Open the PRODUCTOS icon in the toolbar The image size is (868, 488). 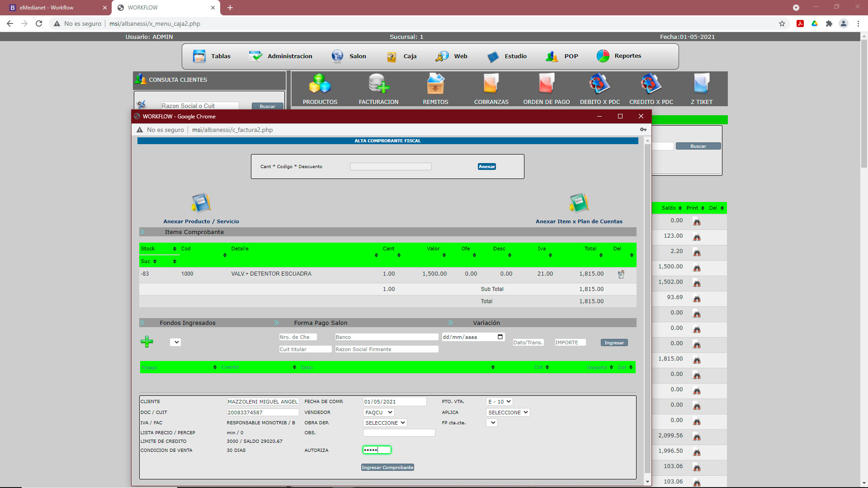pos(320,84)
